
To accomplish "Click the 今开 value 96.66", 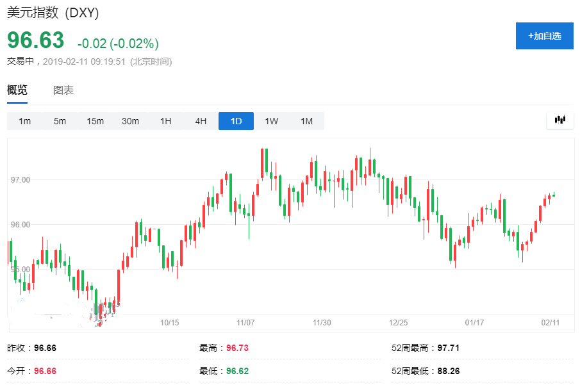I will click(45, 371).
